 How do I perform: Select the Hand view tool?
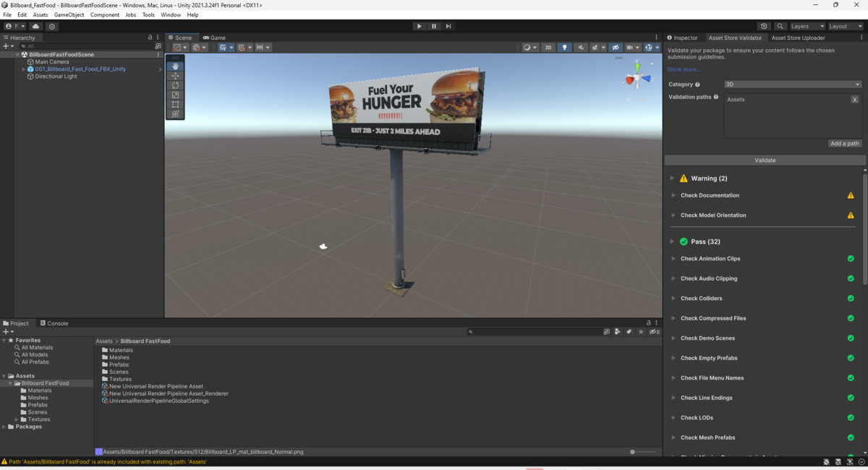pyautogui.click(x=175, y=67)
